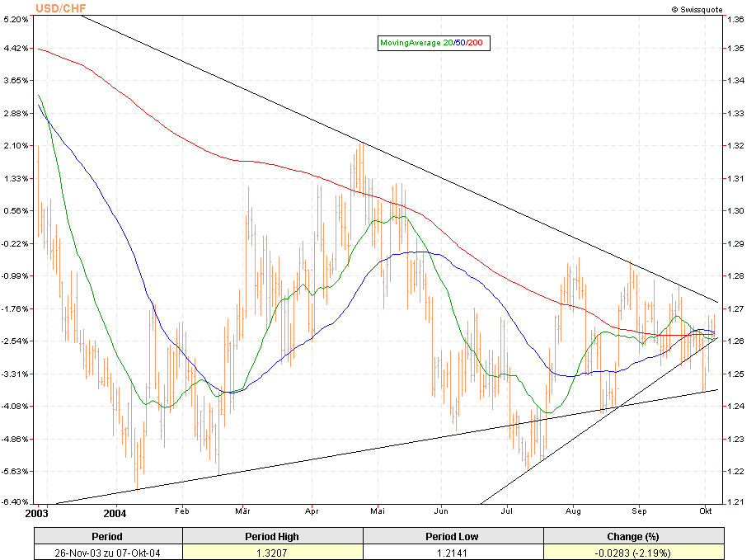Click the 1.21 price on right axis
The width and height of the screenshot is (756, 560).
point(735,502)
